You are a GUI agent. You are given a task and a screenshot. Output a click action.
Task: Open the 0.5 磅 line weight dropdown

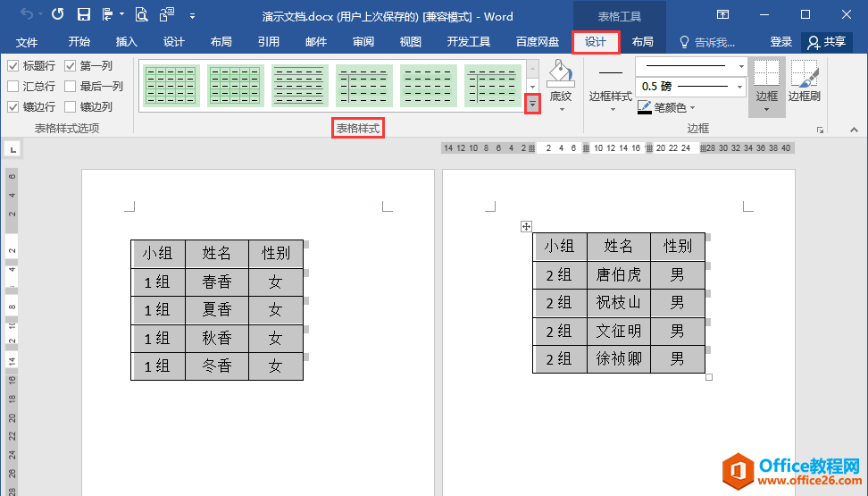(739, 87)
